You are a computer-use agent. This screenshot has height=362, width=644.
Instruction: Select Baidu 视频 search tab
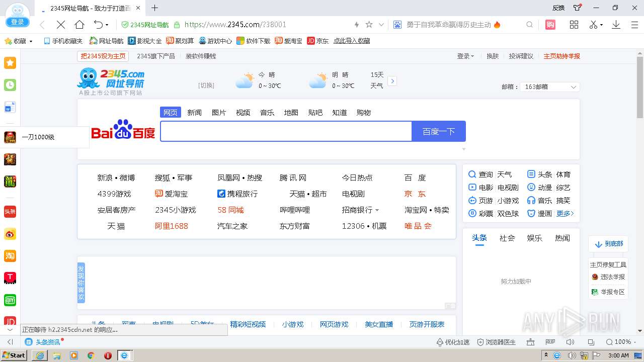pyautogui.click(x=243, y=113)
